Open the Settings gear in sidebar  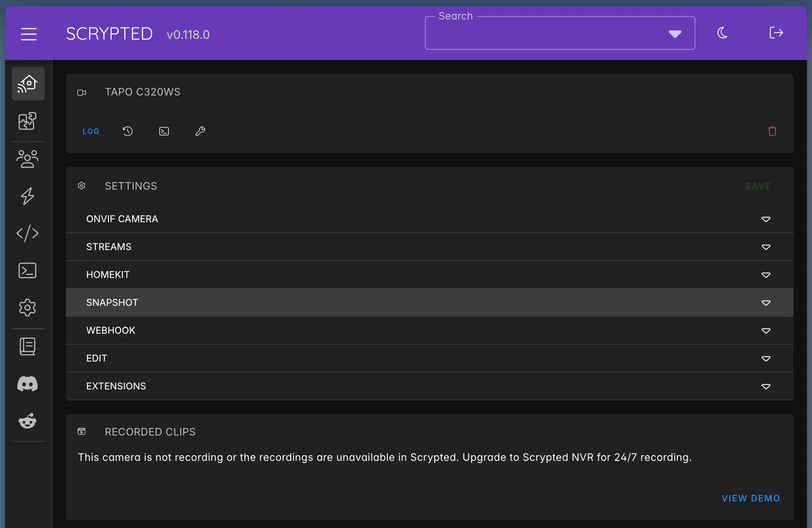pyautogui.click(x=28, y=308)
